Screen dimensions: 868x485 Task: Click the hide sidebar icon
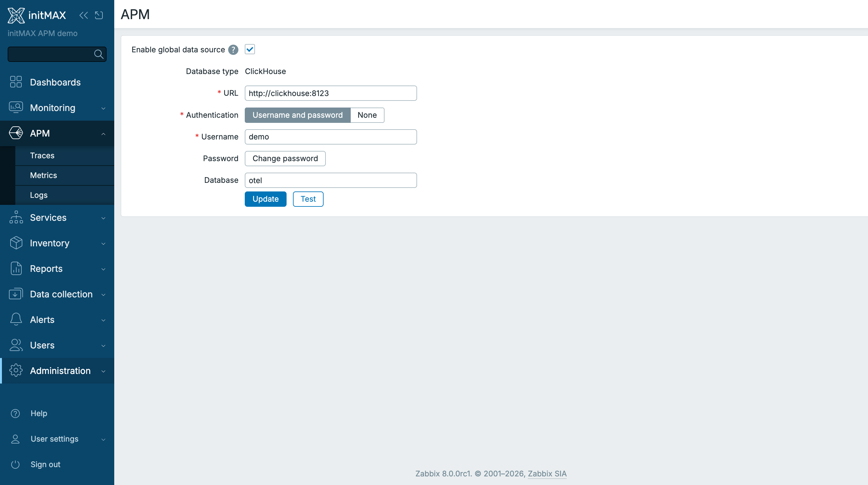(99, 15)
